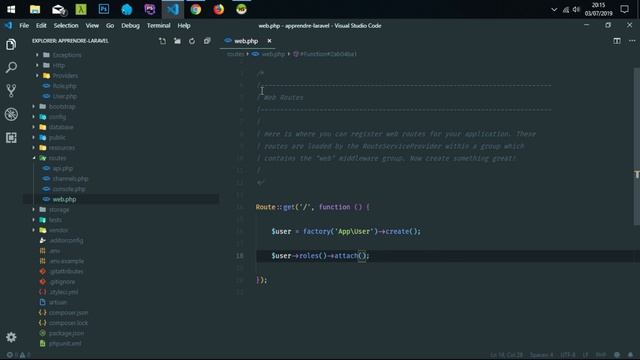Click the editor vertical scrollbar
640x360 pixels.
coord(636,146)
